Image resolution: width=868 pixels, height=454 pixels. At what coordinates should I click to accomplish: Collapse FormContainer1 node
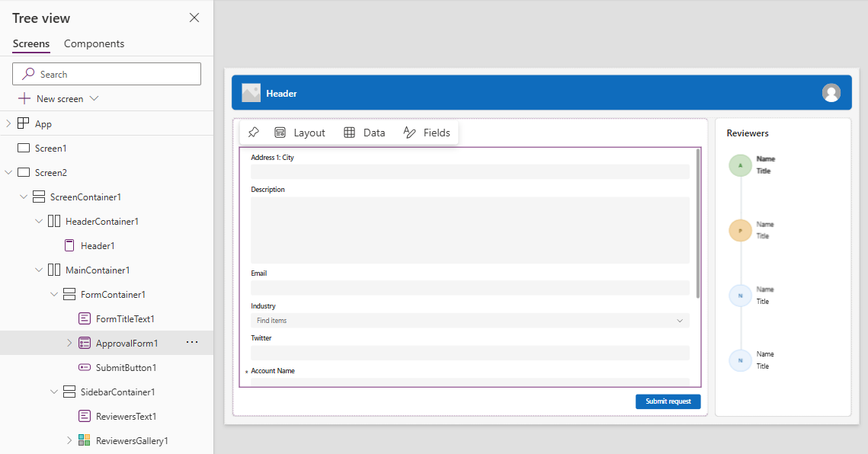[x=53, y=294]
